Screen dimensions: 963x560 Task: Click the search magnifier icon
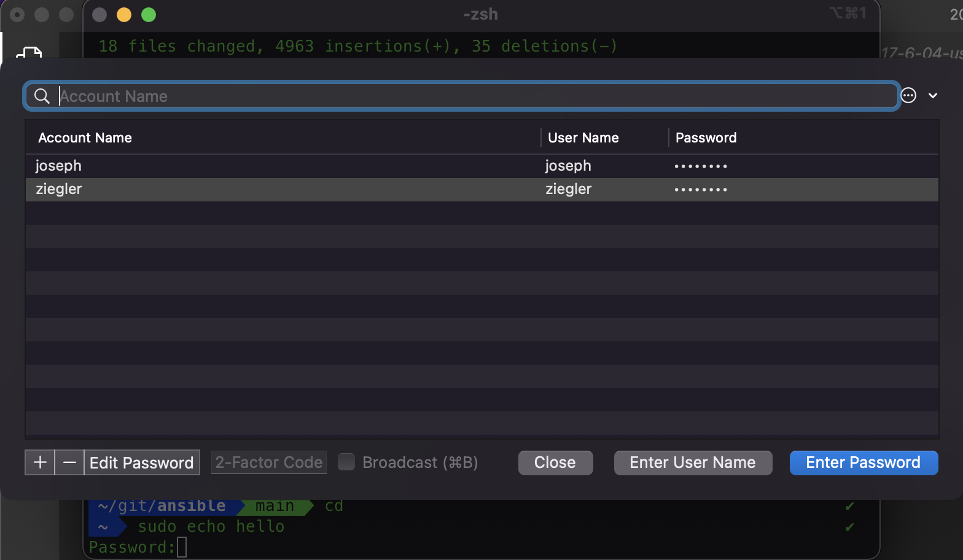point(42,96)
